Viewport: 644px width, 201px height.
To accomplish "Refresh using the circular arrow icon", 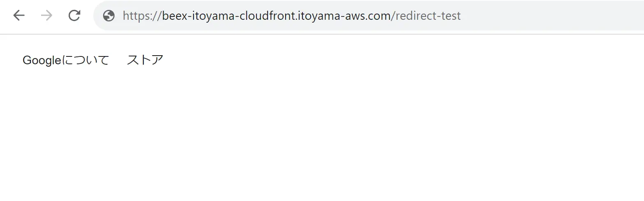I will pos(74,16).
